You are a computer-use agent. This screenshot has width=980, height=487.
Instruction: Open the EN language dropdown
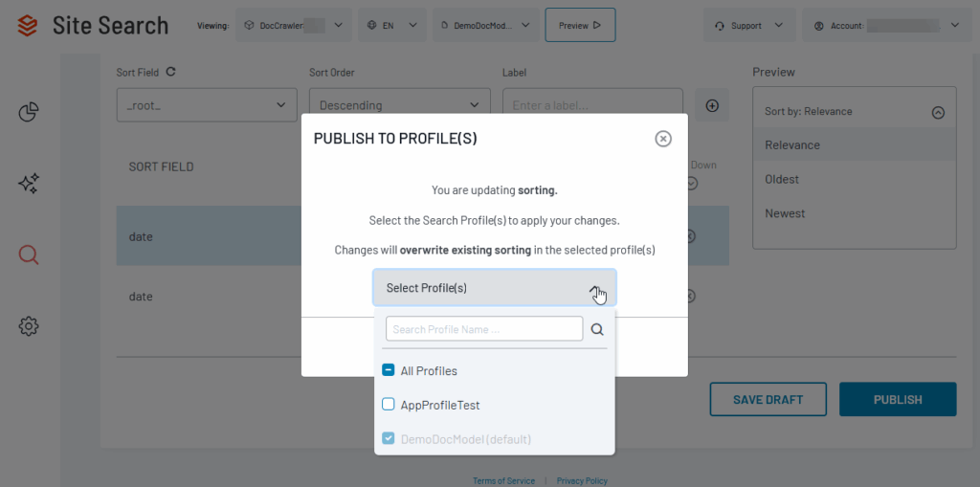pos(392,26)
